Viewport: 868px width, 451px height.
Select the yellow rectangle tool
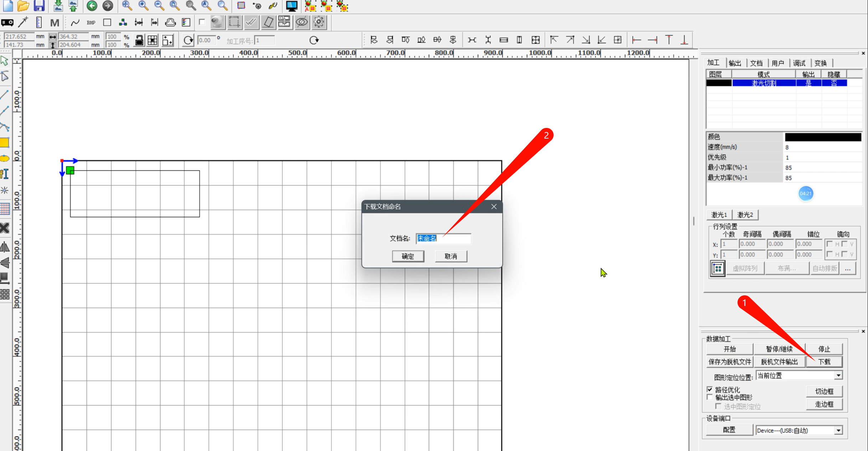(5, 142)
